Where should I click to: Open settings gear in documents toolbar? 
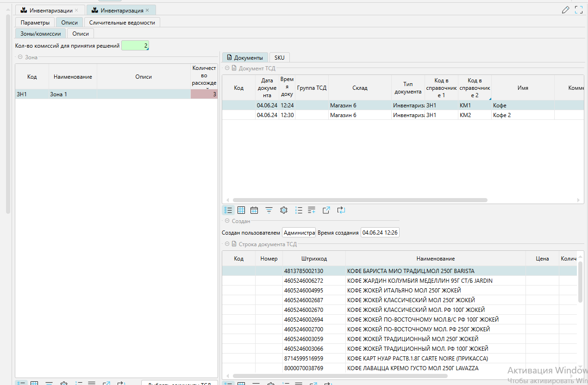tap(284, 210)
